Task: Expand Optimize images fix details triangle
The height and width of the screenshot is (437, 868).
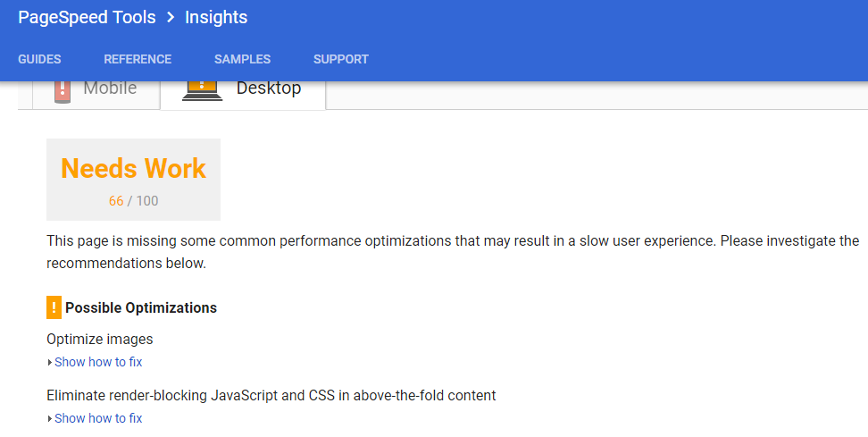Action: 50,363
